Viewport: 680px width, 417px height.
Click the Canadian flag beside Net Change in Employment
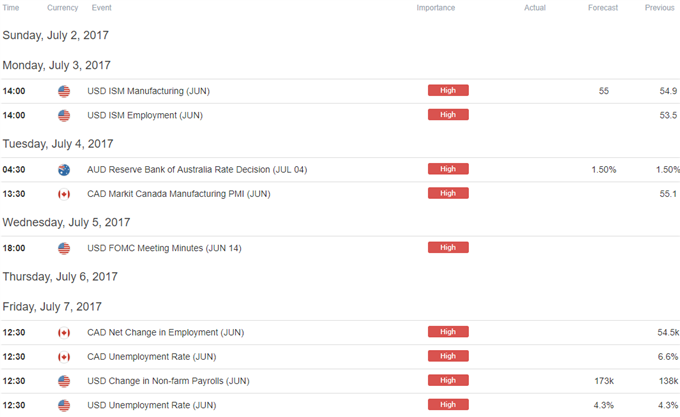pyautogui.click(x=64, y=332)
